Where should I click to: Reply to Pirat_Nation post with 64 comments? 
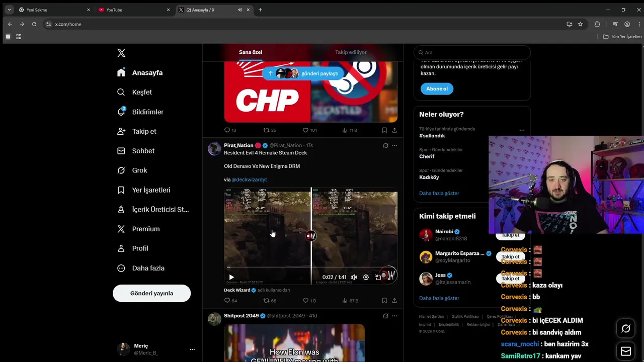pyautogui.click(x=230, y=301)
